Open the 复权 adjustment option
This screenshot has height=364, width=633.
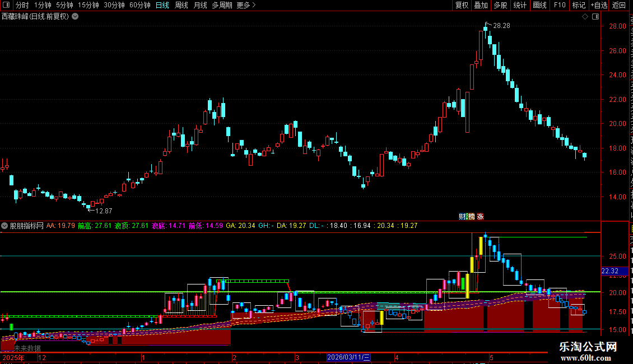(x=462, y=5)
